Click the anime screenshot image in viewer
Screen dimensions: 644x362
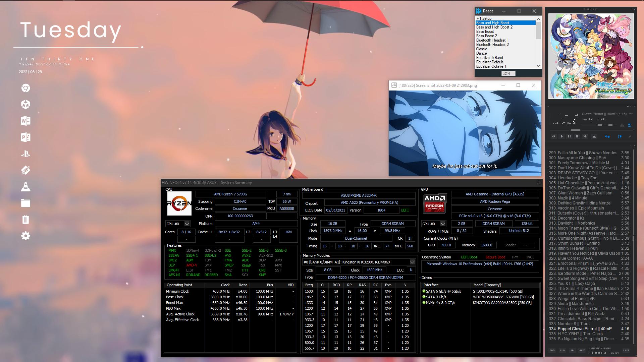pos(465,133)
